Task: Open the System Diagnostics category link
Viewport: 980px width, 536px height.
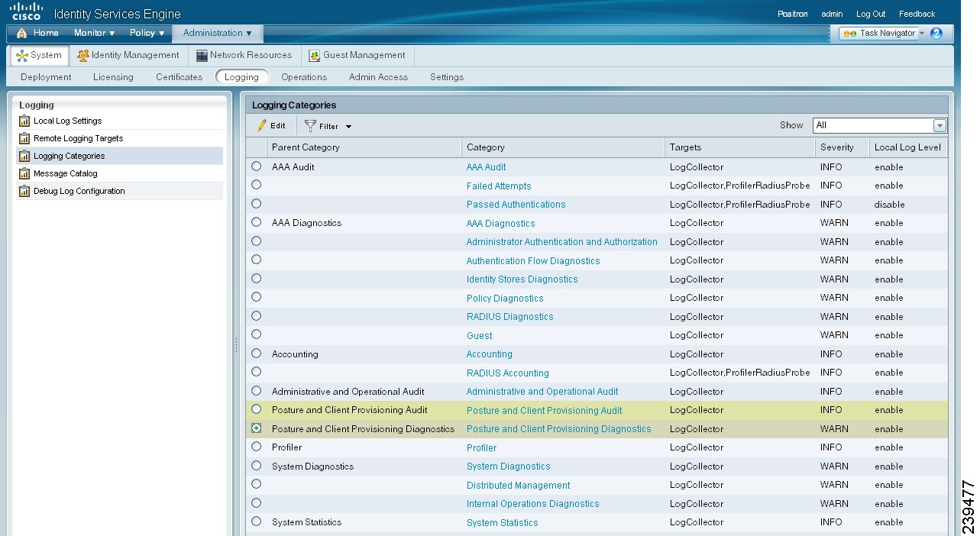Action: (x=509, y=467)
